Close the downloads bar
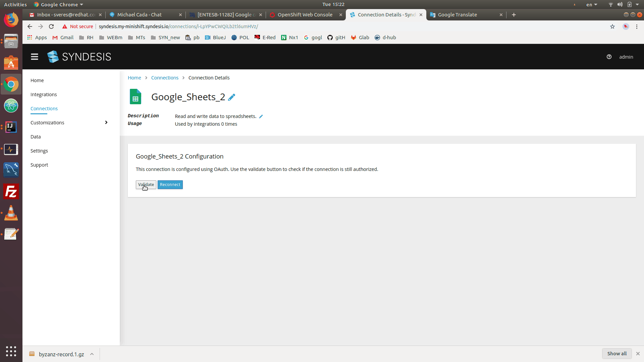 tap(638, 354)
